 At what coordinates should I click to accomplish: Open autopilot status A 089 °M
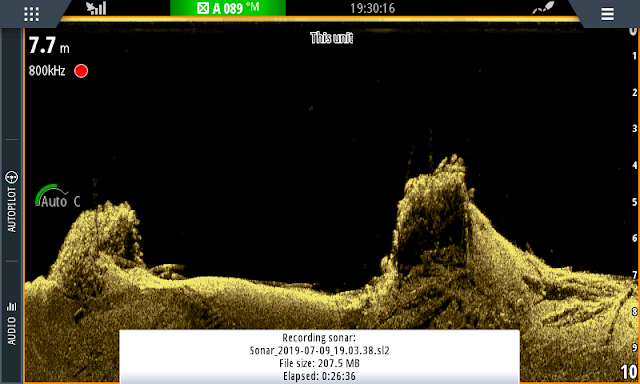coord(228,8)
